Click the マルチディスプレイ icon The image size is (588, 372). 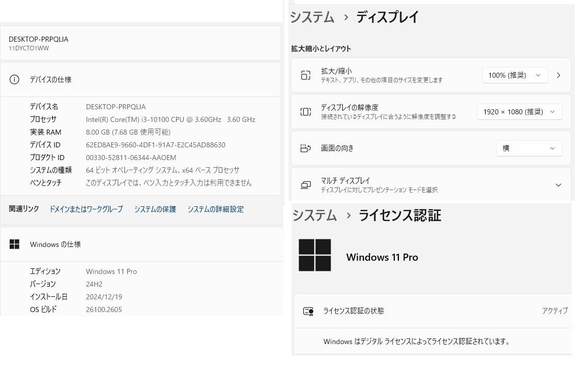(x=306, y=184)
